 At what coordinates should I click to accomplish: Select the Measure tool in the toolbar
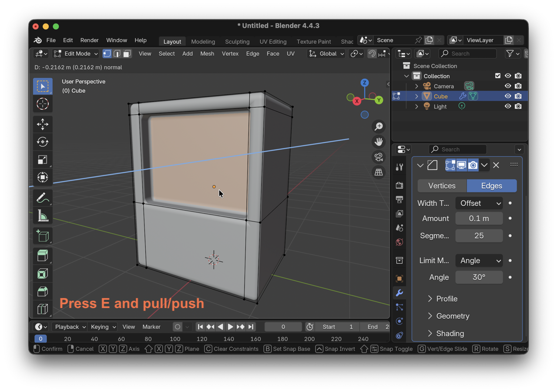pyautogui.click(x=42, y=215)
